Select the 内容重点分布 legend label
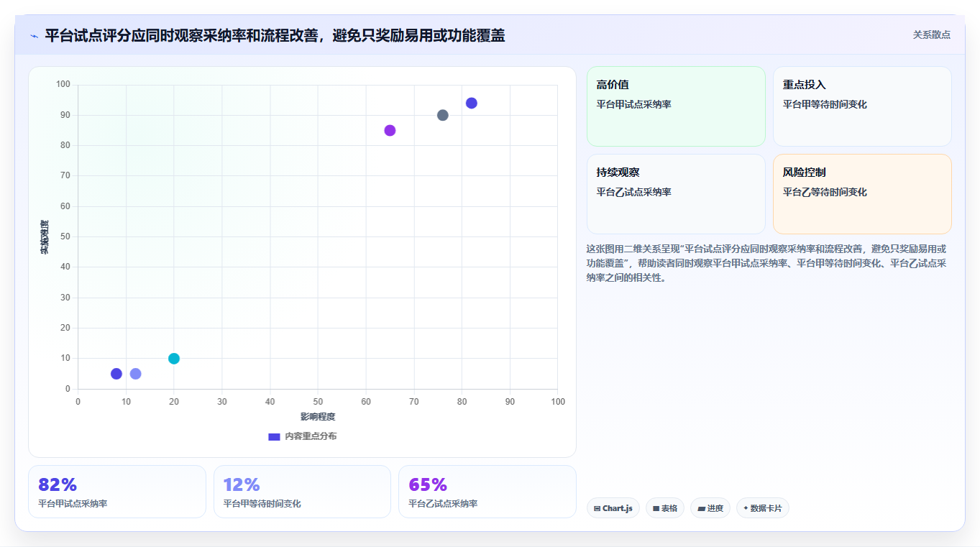Image resolution: width=980 pixels, height=547 pixels. 311,436
